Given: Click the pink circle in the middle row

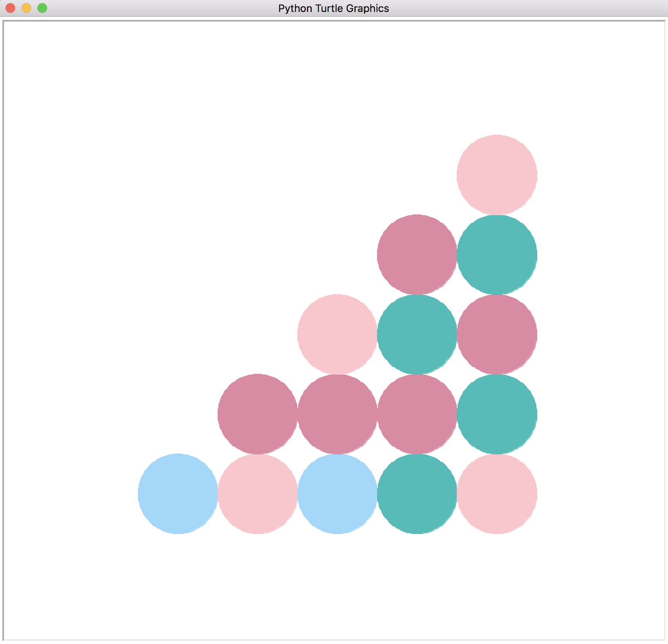Looking at the screenshot, I should click(x=338, y=334).
